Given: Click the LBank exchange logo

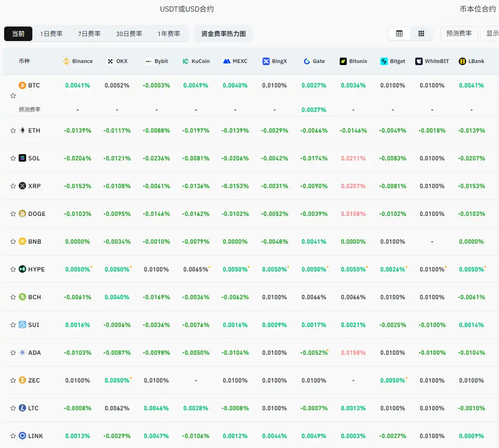Looking at the screenshot, I should pos(462,61).
